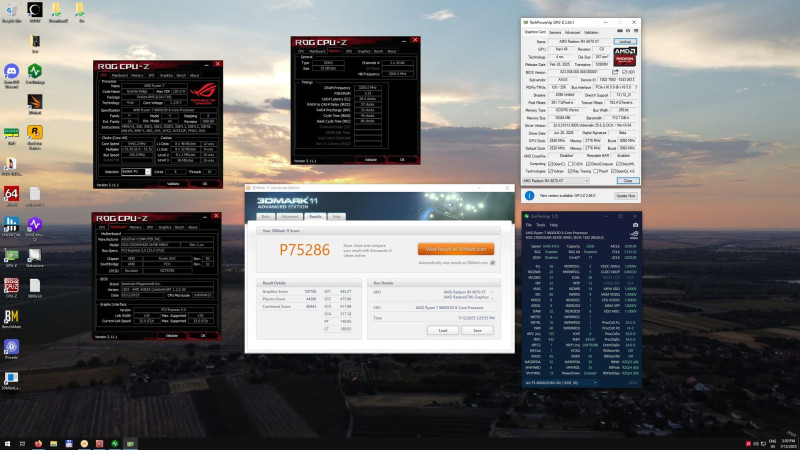Toggle the UEFI checkbox in GPU-Z
The width and height of the screenshot is (800, 450).
click(624, 72)
